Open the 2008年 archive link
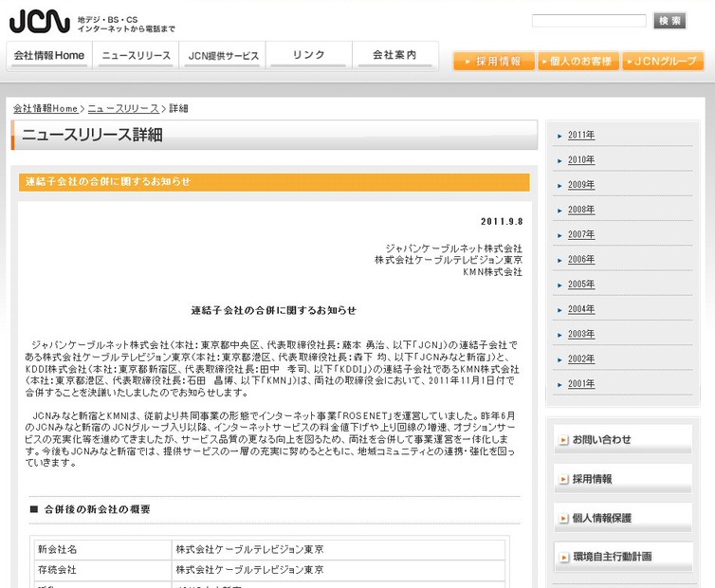 (581, 210)
